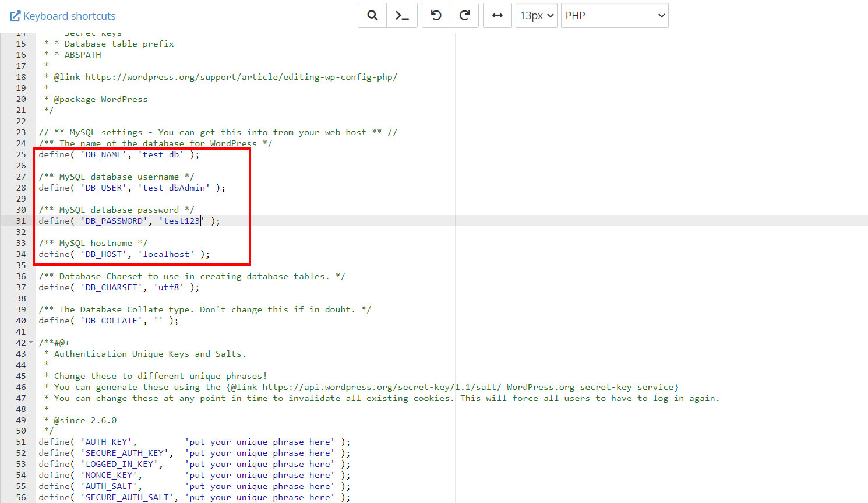Click the 'MySQL database username' comment
Image resolution: width=868 pixels, height=503 pixels.
[x=117, y=177]
